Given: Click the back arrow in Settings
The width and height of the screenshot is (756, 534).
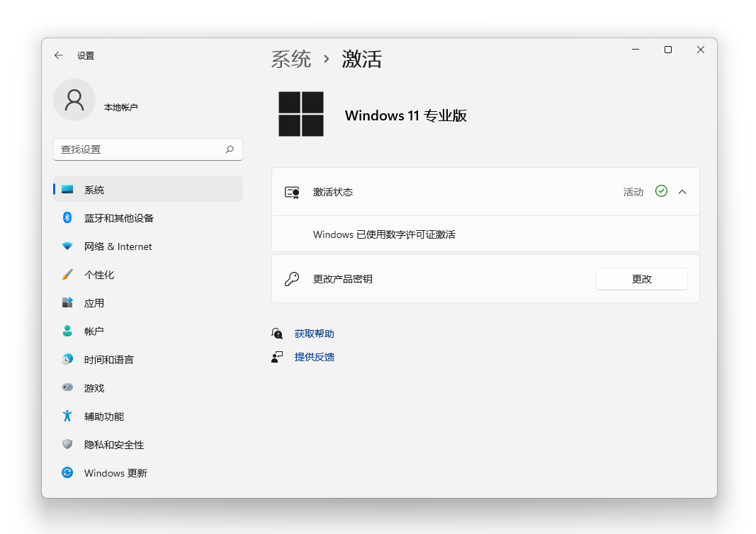Looking at the screenshot, I should (59, 55).
